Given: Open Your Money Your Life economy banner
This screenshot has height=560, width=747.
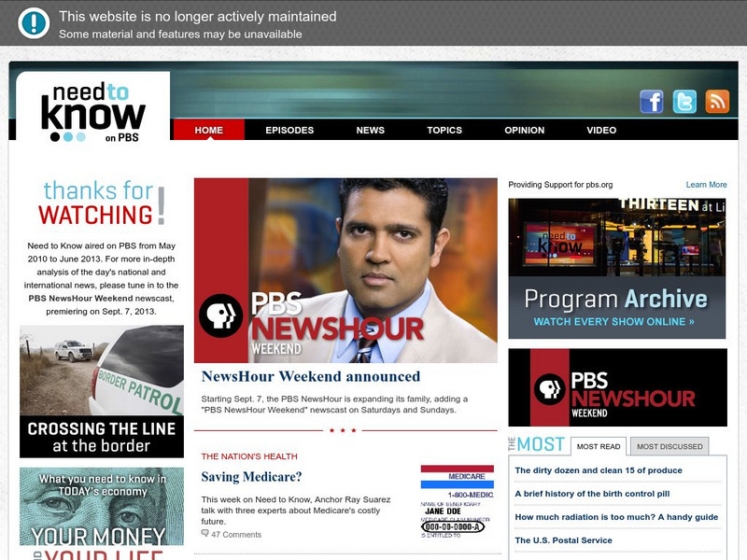Looking at the screenshot, I should pyautogui.click(x=102, y=513).
